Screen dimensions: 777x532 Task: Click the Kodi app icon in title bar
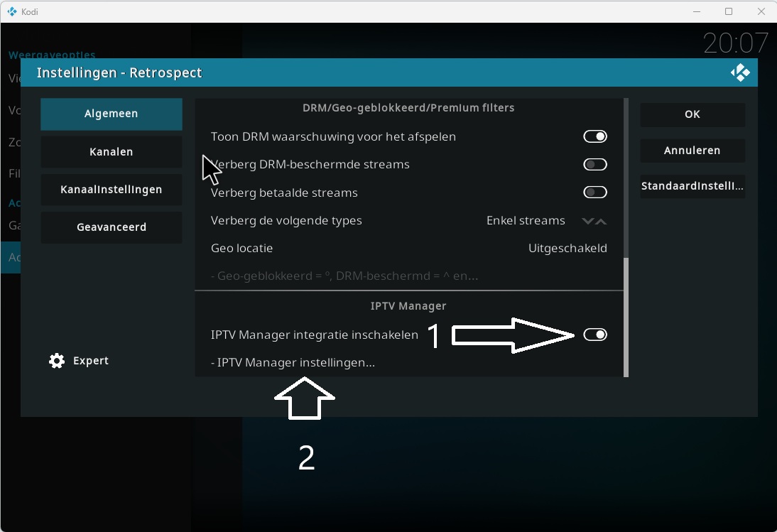click(x=12, y=11)
